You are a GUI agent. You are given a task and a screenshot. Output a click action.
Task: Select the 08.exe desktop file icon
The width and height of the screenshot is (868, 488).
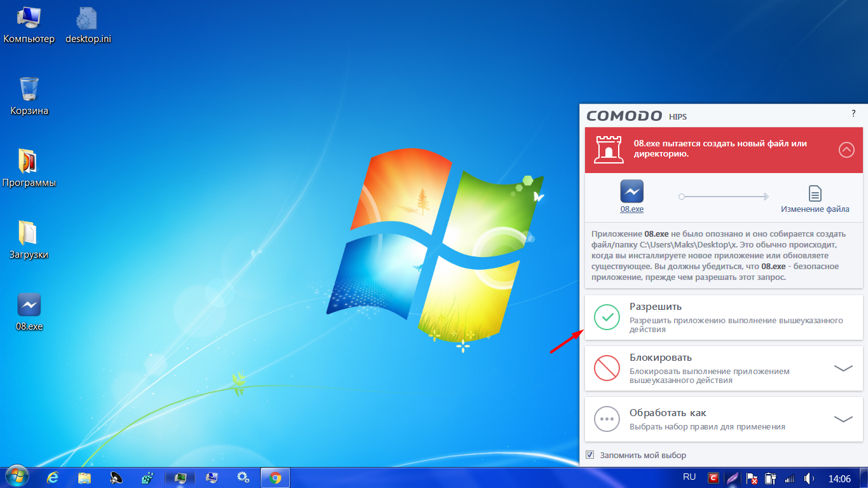coord(29,312)
